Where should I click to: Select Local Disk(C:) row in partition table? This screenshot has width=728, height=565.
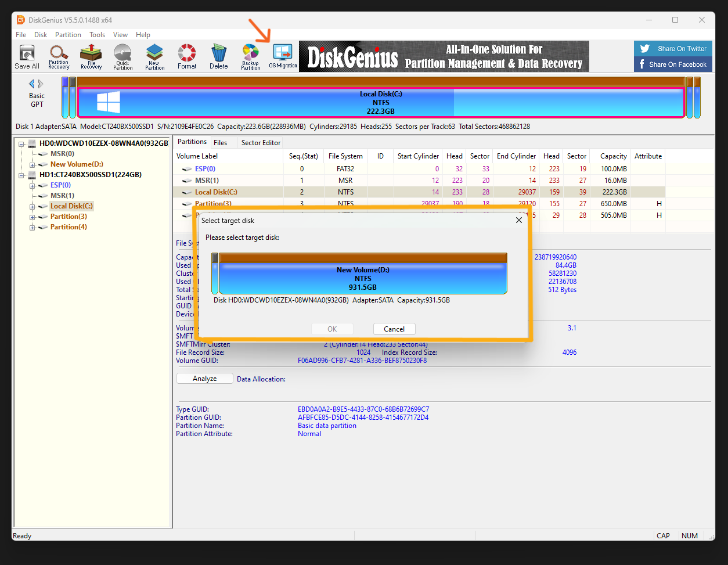coord(419,192)
